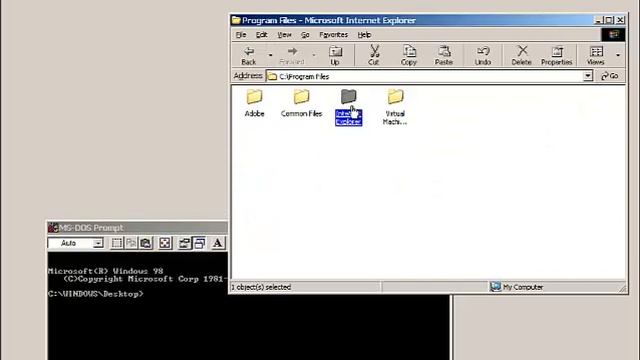This screenshot has width=640, height=360.
Task: Open the Forward history dropdown arrow
Action: click(x=314, y=56)
